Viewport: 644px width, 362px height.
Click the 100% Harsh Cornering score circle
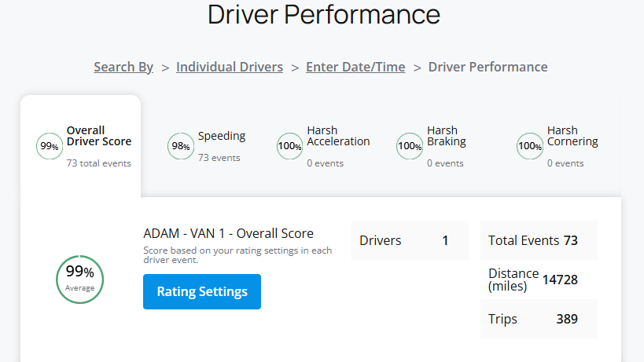click(x=530, y=146)
